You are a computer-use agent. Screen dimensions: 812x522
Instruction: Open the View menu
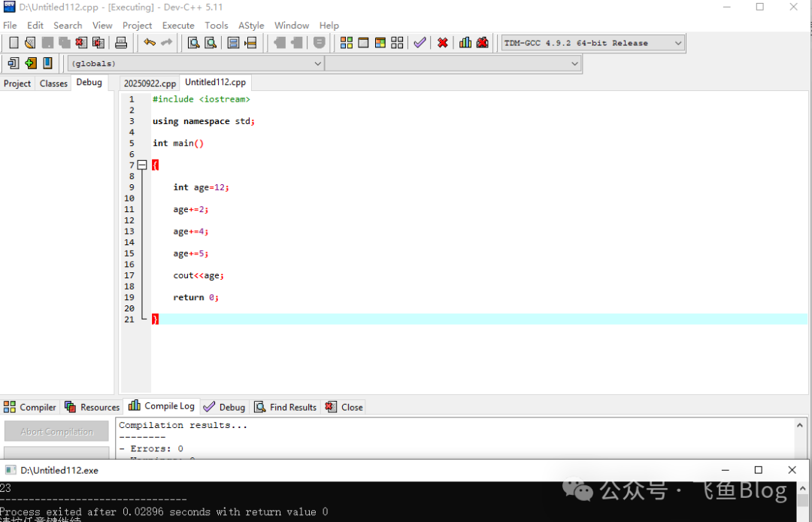(x=102, y=26)
